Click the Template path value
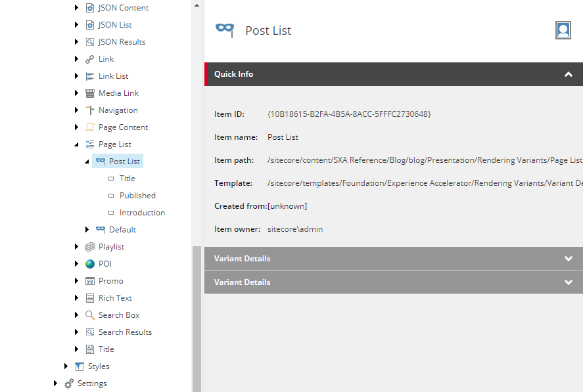583x392 pixels. click(x=425, y=183)
